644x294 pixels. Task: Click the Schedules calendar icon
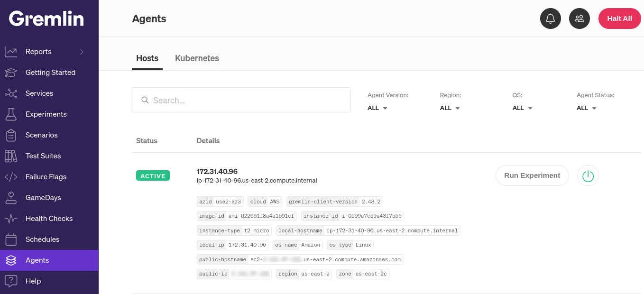click(11, 239)
